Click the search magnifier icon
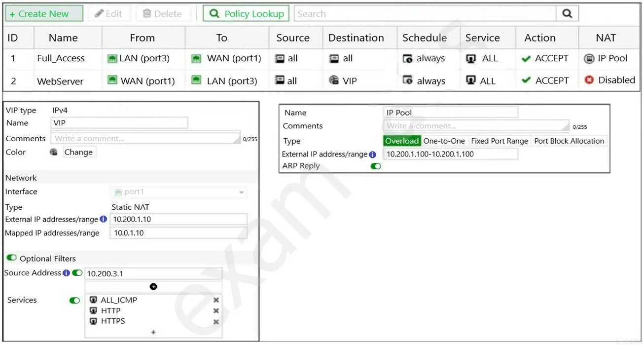 point(567,14)
